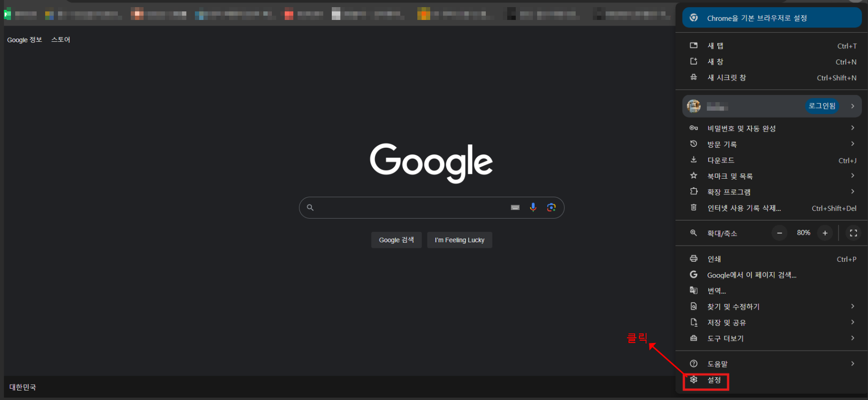This screenshot has width=868, height=400.
Task: Click the puzzle icon beside 확장 프로그램
Action: [694, 191]
